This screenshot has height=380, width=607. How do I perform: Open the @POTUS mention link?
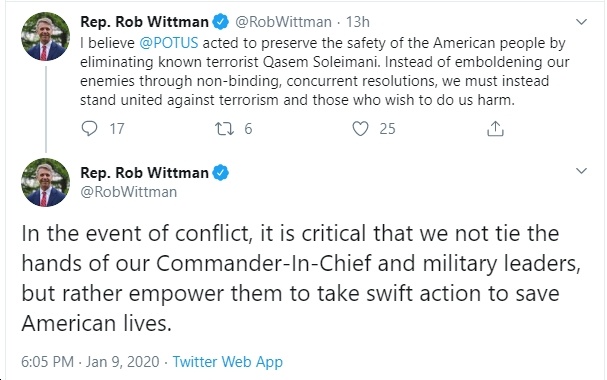pyautogui.click(x=169, y=43)
